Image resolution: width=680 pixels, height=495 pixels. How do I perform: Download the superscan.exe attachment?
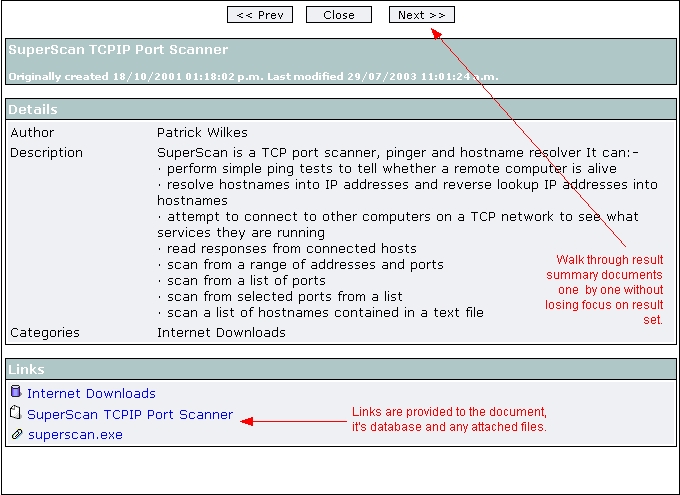pos(75,435)
